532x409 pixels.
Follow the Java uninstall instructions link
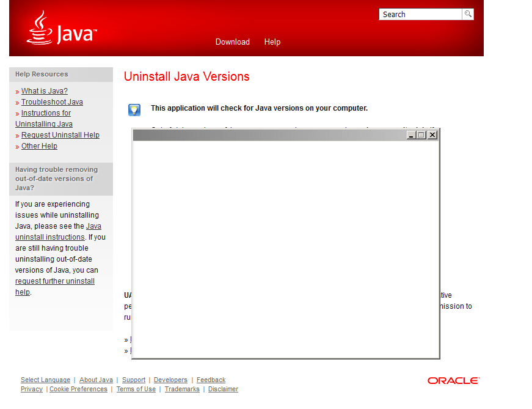(x=59, y=231)
